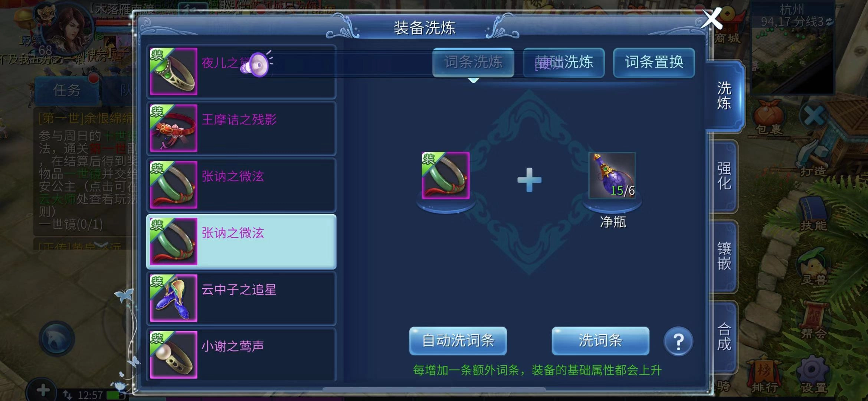Choose the 云中子之追星 boots item

click(x=242, y=298)
